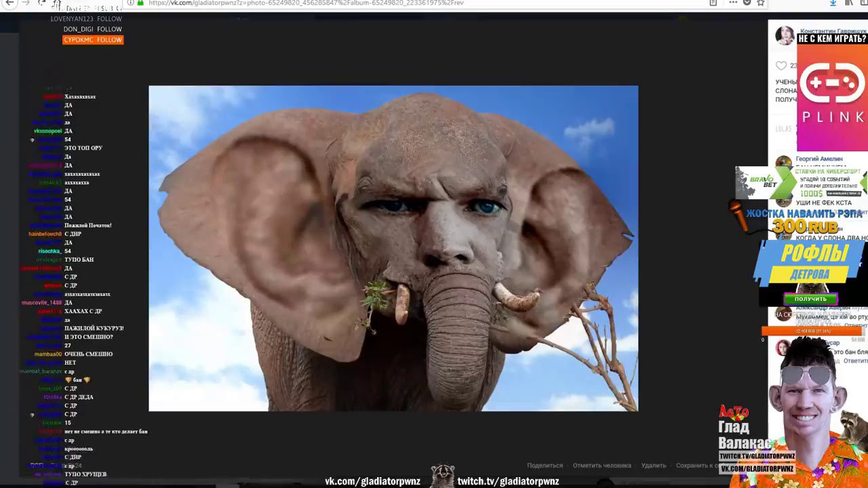Open the browser downloads arrow icon
The width and height of the screenshot is (868, 488).
coord(833,3)
